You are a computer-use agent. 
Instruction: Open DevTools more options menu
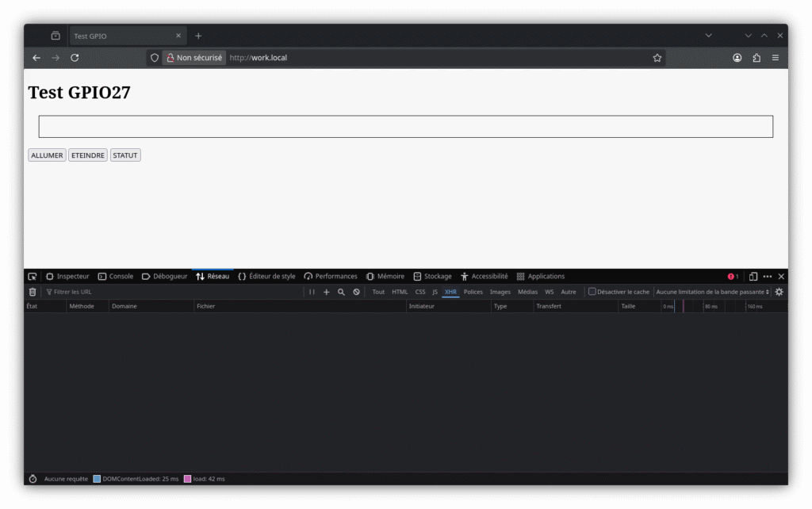[x=767, y=277]
